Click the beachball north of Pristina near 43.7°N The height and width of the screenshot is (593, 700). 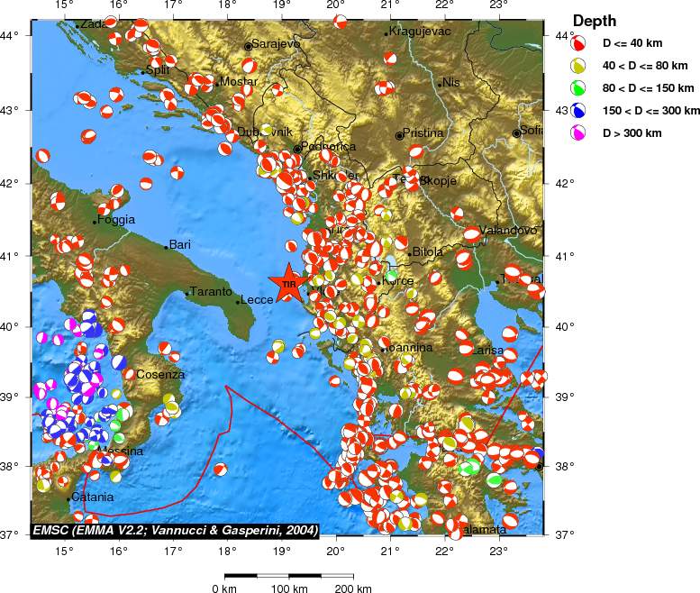[x=390, y=58]
